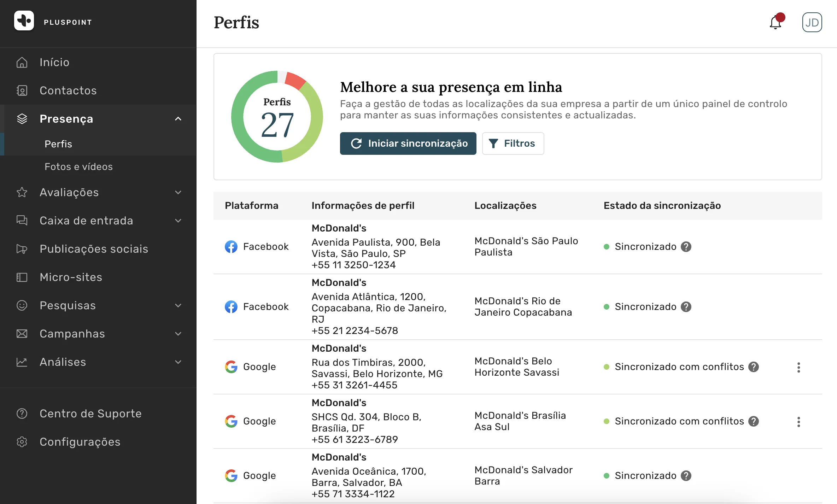
Task: Start sync with Iniciar sincronização button
Action: pyautogui.click(x=408, y=143)
